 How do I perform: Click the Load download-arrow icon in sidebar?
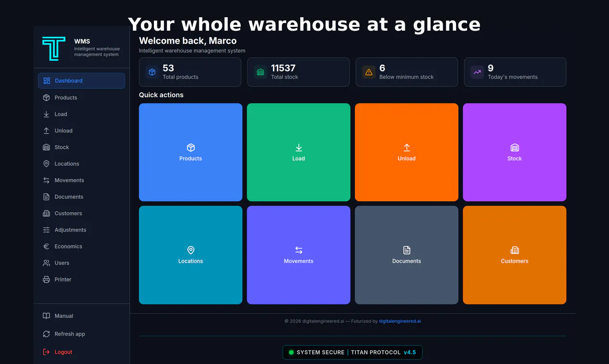tap(47, 114)
